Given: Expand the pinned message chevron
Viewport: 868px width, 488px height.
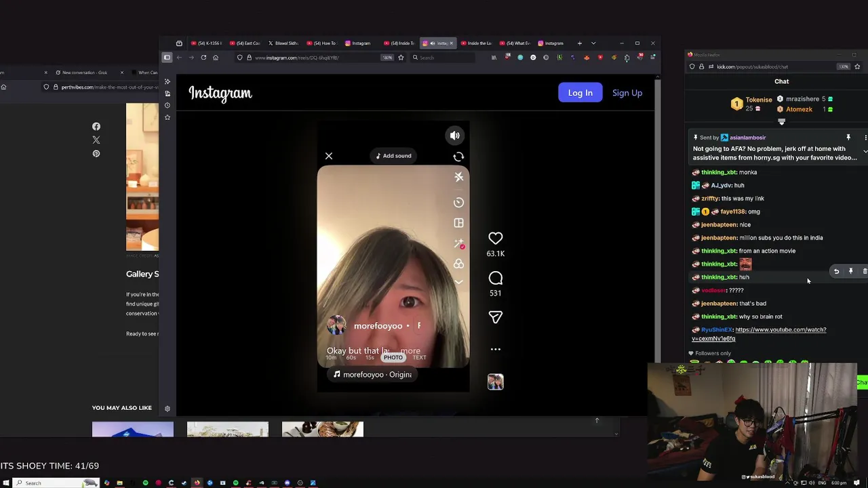Looking at the screenshot, I should [865, 150].
